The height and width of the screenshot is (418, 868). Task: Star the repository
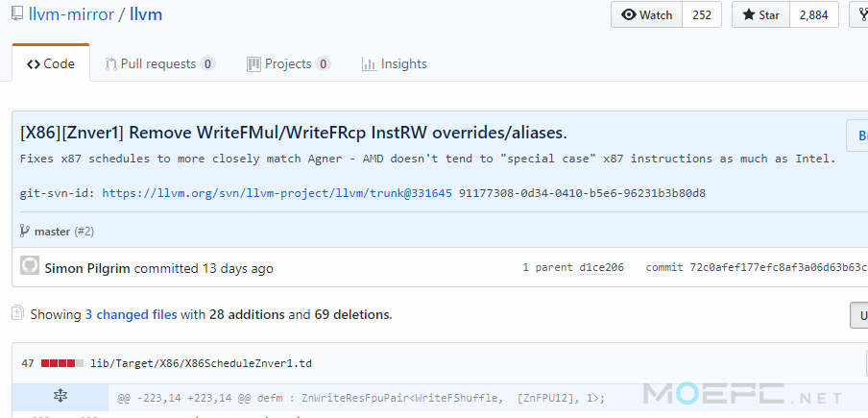click(x=760, y=15)
